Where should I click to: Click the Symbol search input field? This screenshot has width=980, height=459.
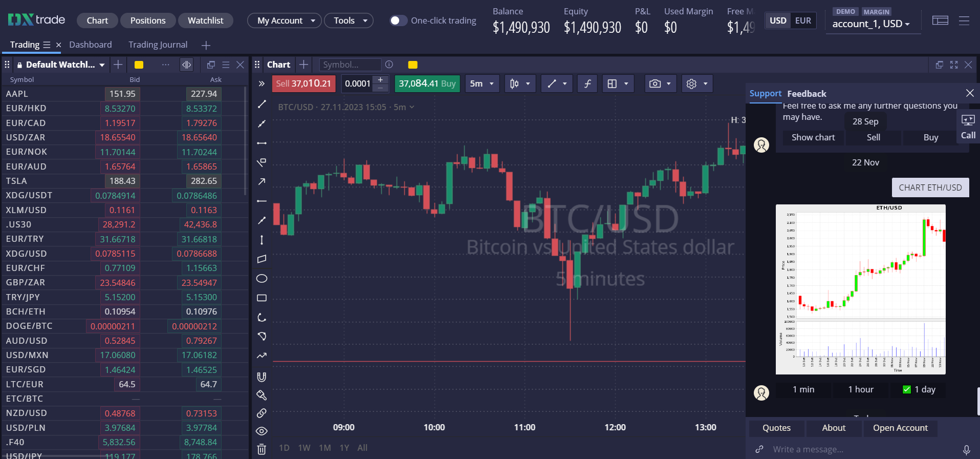(x=350, y=65)
